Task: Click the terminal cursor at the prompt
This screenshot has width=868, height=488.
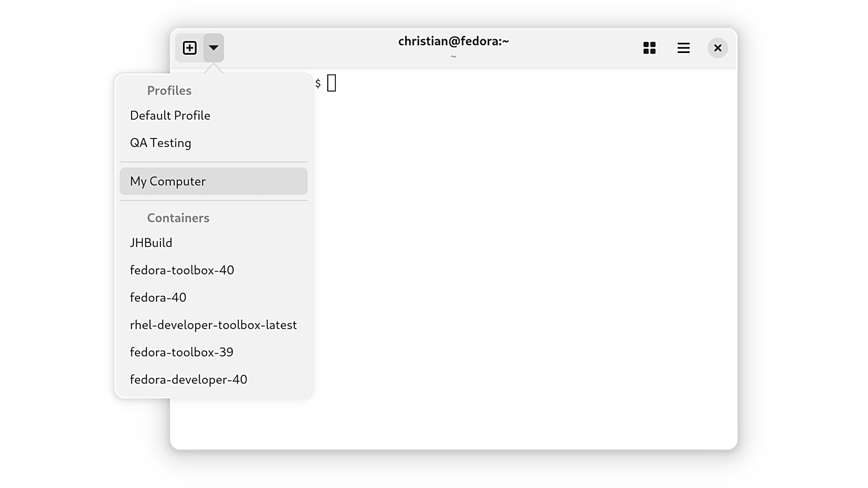Action: tap(332, 83)
